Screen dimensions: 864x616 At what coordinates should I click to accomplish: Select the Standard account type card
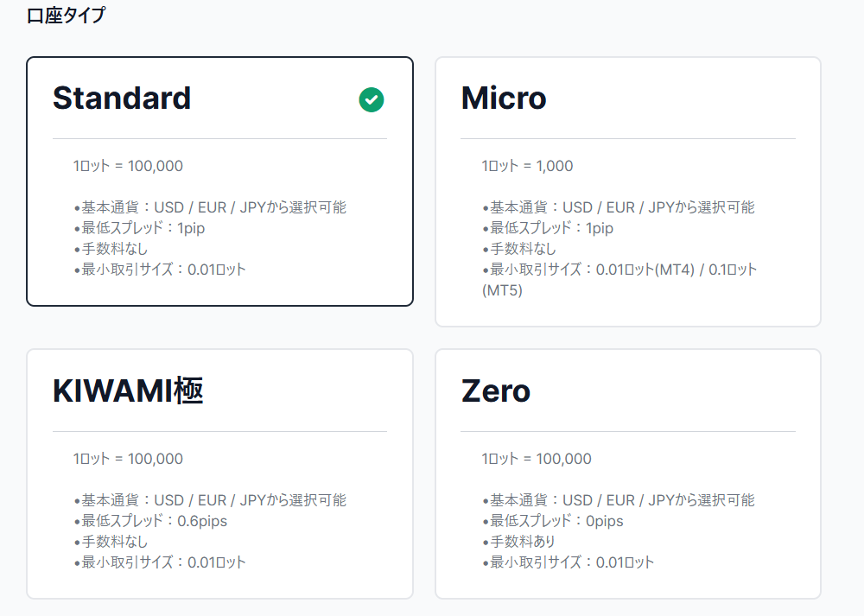(219, 181)
